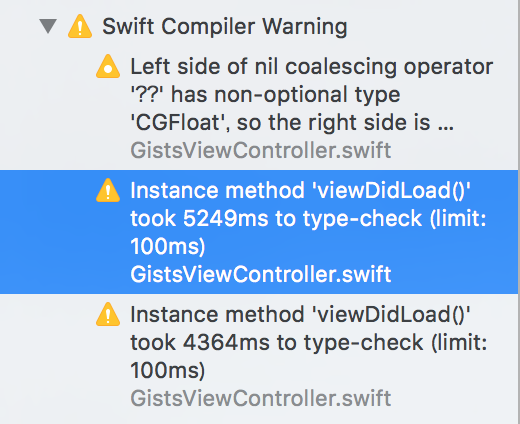Screen dimensions: 520x424
Task: Click '100ms)' line in the 4364ms warning
Action: pyautogui.click(x=168, y=371)
